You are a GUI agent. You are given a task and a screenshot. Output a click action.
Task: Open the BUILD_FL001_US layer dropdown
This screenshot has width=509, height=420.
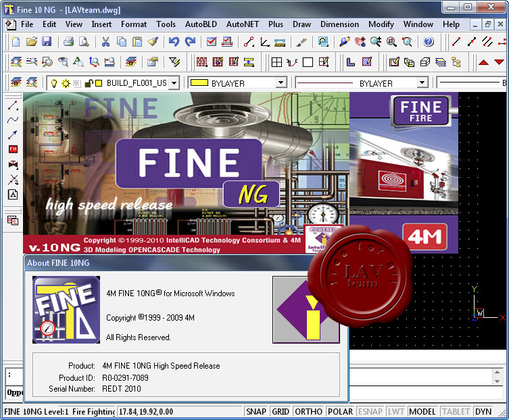174,83
